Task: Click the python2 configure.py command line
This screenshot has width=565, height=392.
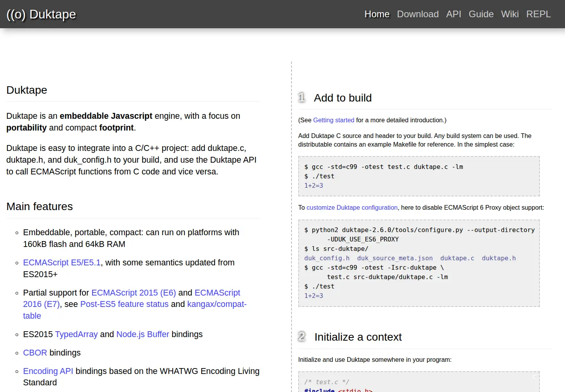Action: pyautogui.click(x=419, y=230)
